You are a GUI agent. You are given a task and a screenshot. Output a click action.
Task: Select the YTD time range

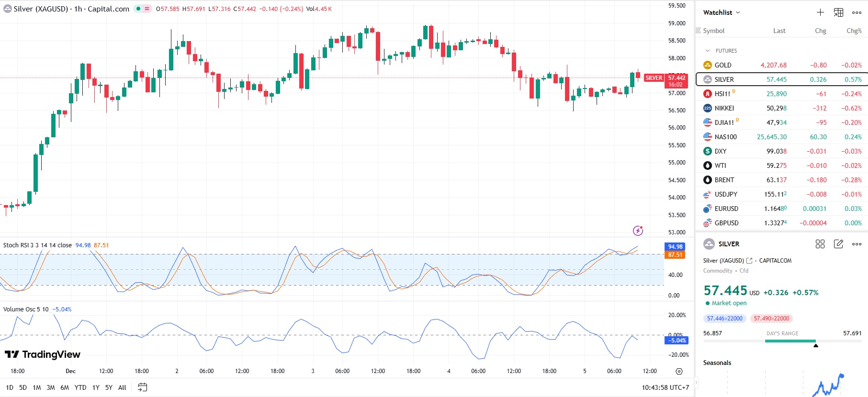point(80,387)
